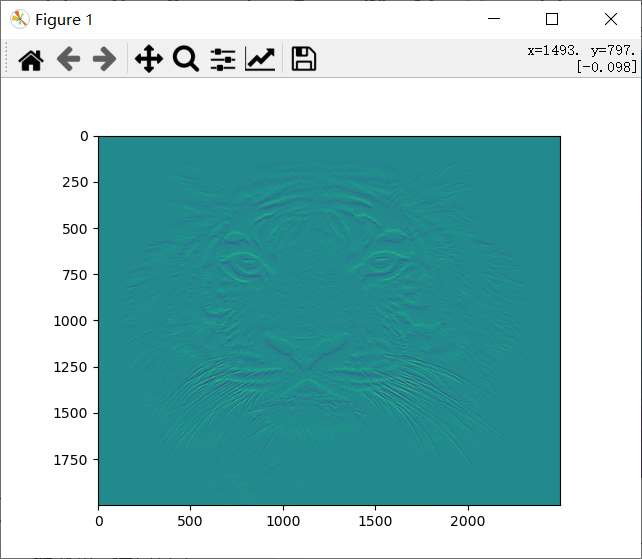The image size is (642, 559).
Task: Click the Figure 1 window title
Action: (x=64, y=20)
